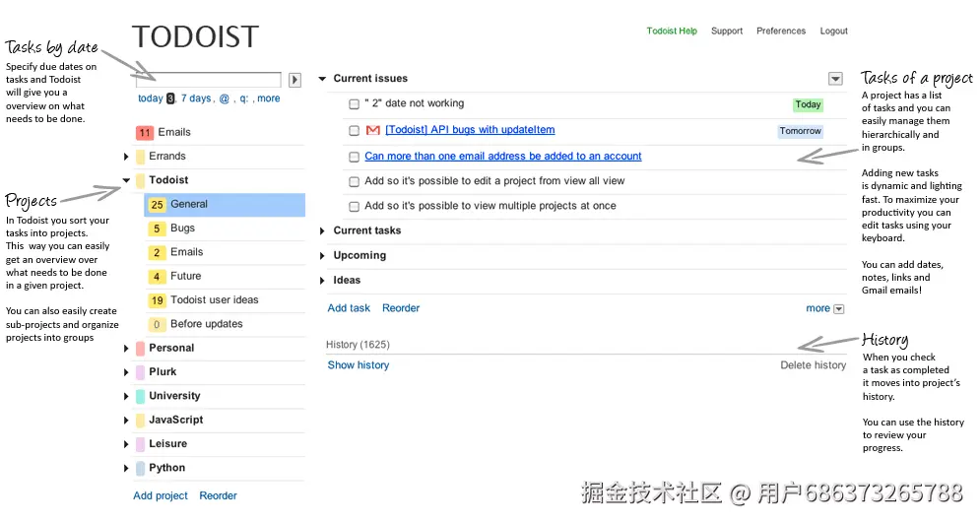The width and height of the screenshot is (980, 523).
Task: Open Preferences
Action: point(781,31)
